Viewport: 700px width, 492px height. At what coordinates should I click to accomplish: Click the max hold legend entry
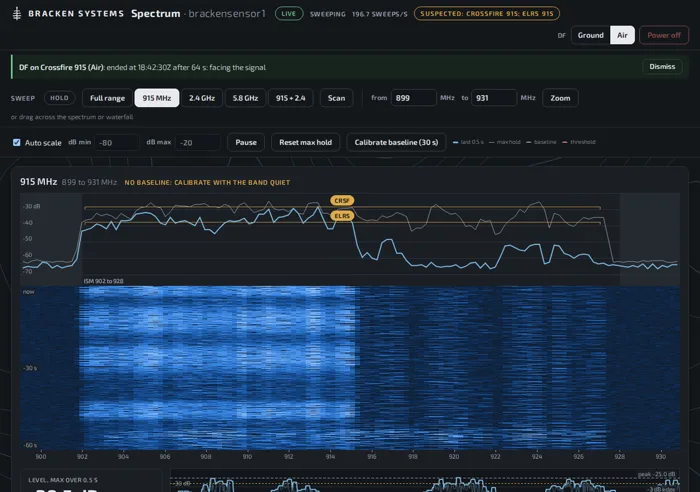click(505, 142)
